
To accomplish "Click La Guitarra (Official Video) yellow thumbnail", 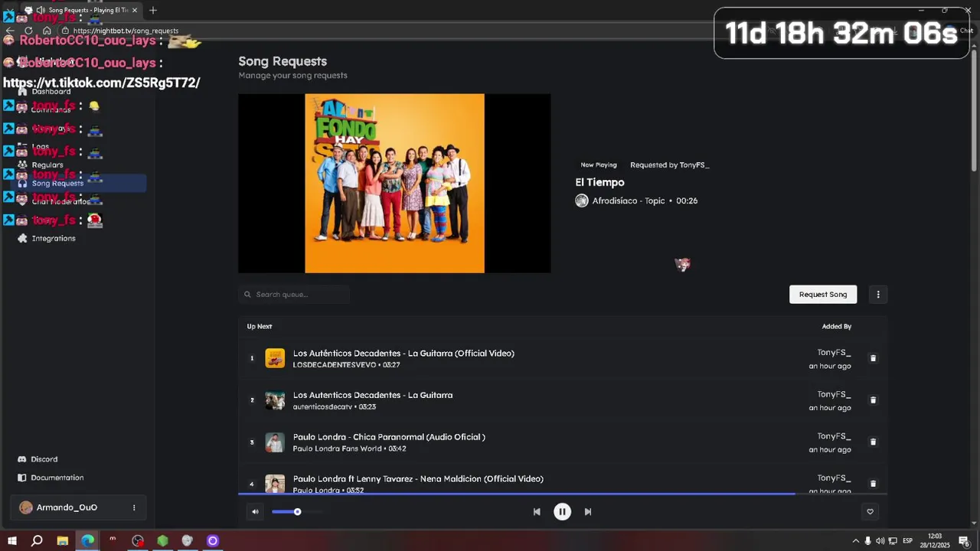I will point(275,358).
